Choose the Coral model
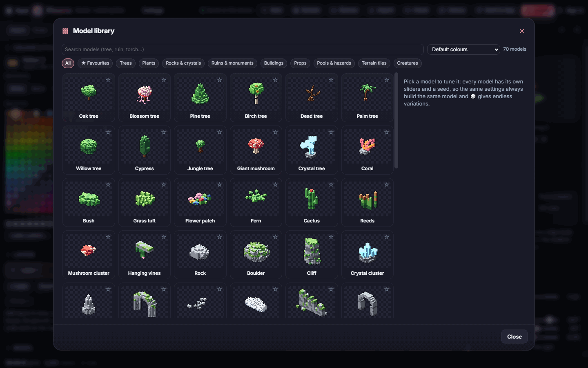 367,150
